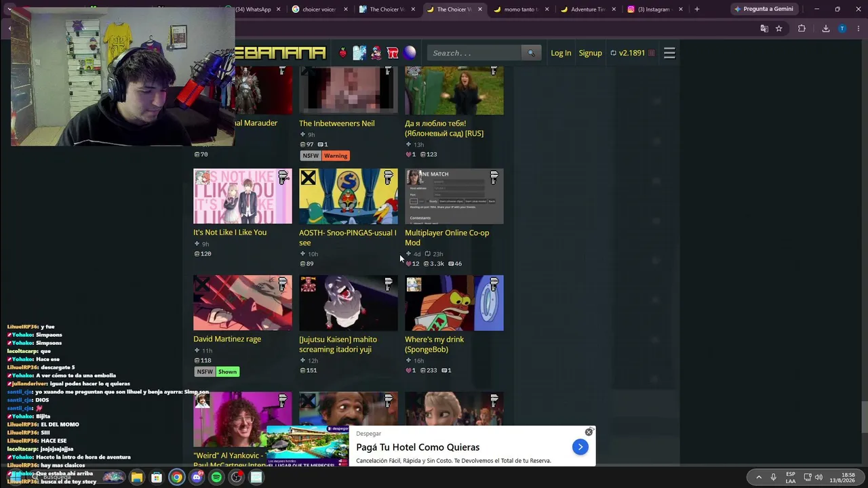Open the AOSTH Snoo-PINGAS thumbnail
Screen dimensions: 868x488
pos(349,197)
